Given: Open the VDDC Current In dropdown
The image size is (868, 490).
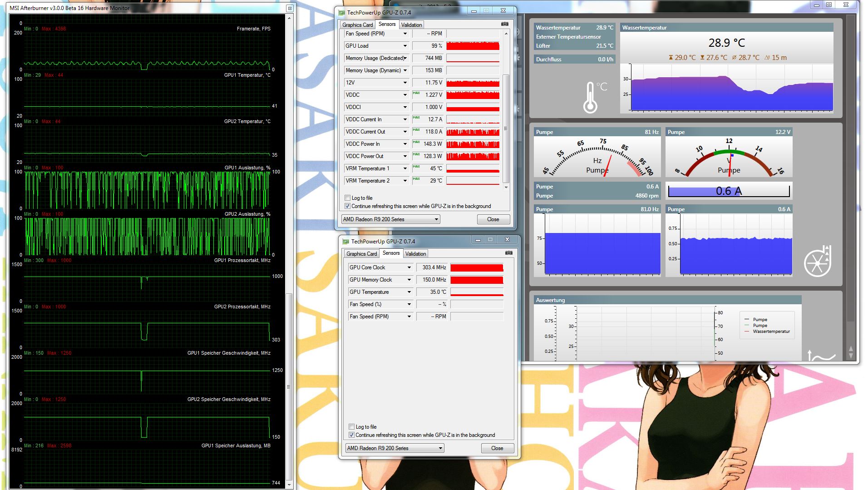Looking at the screenshot, I should click(x=405, y=119).
